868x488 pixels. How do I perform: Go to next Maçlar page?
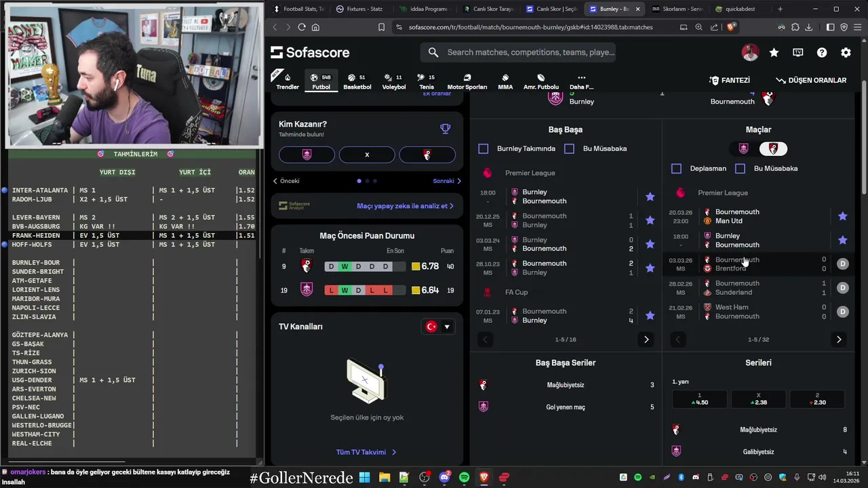pos(839,340)
